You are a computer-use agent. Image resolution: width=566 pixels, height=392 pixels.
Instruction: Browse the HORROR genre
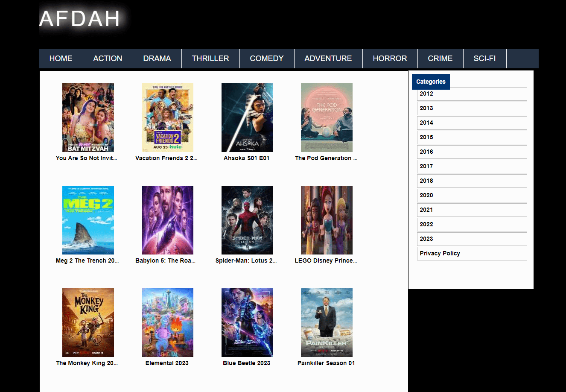coord(390,59)
